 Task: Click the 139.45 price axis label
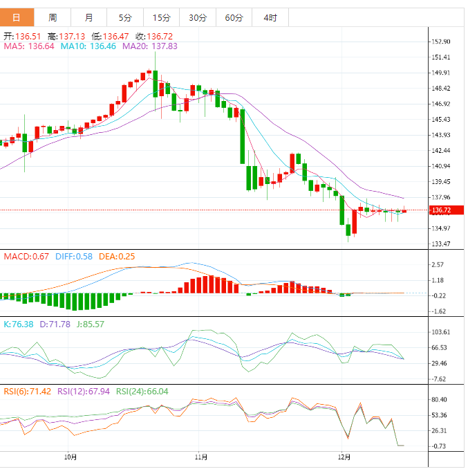click(x=441, y=182)
